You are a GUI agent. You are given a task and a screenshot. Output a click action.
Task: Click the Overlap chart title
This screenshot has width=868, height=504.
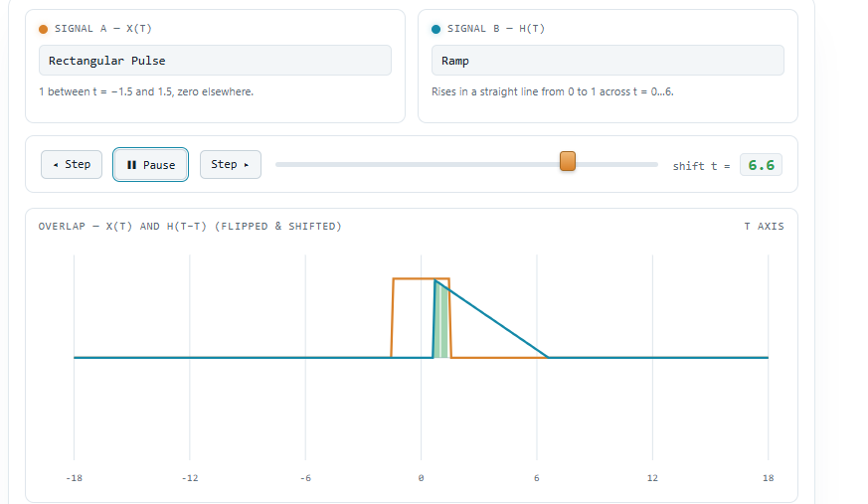tap(190, 227)
